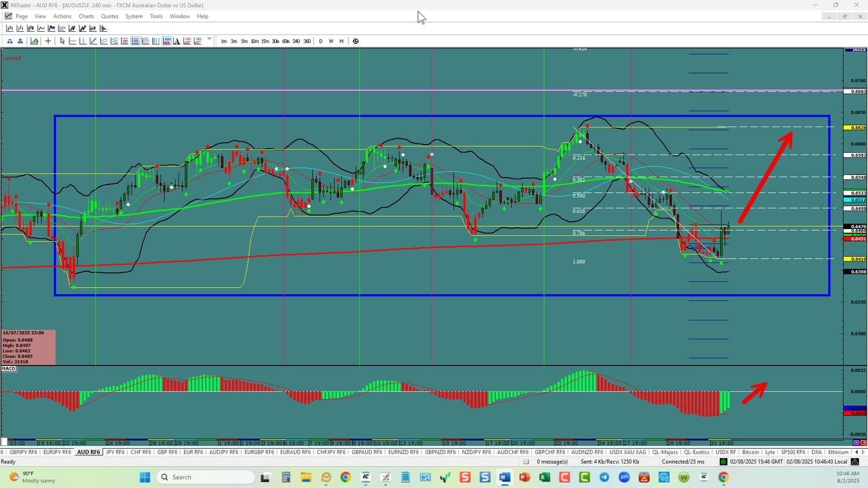Expand the drawing toolbar overflow chevron
The height and width of the screenshot is (488, 868).
209,39
